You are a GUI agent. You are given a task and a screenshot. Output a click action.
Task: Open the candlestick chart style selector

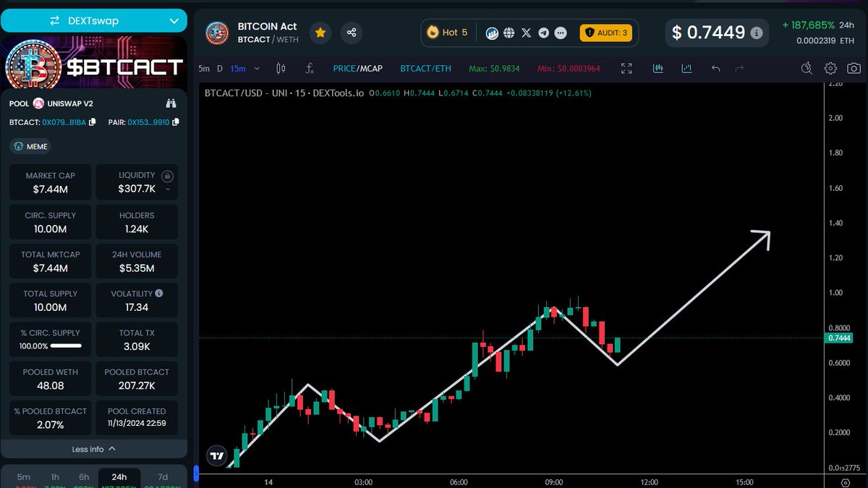(x=281, y=69)
